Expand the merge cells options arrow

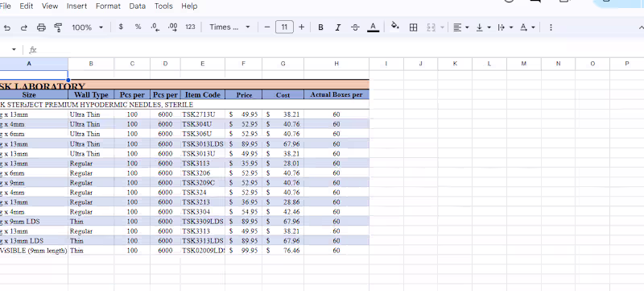click(442, 27)
